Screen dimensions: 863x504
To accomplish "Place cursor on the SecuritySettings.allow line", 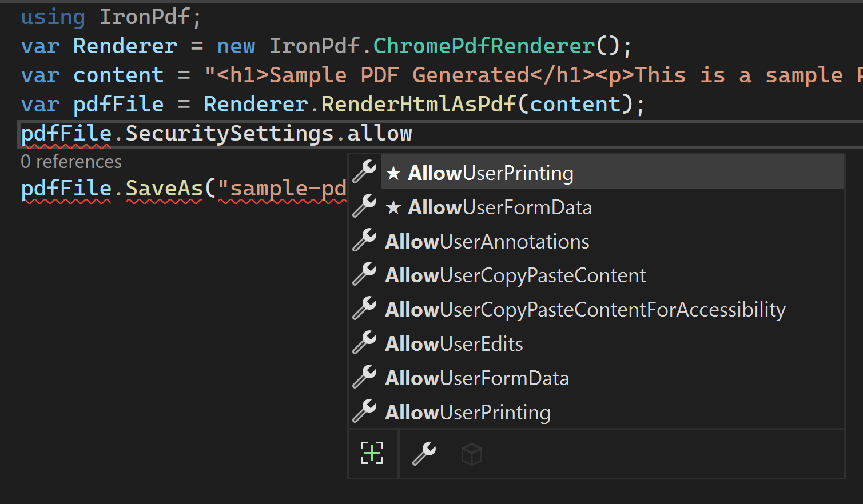I will pos(216,133).
